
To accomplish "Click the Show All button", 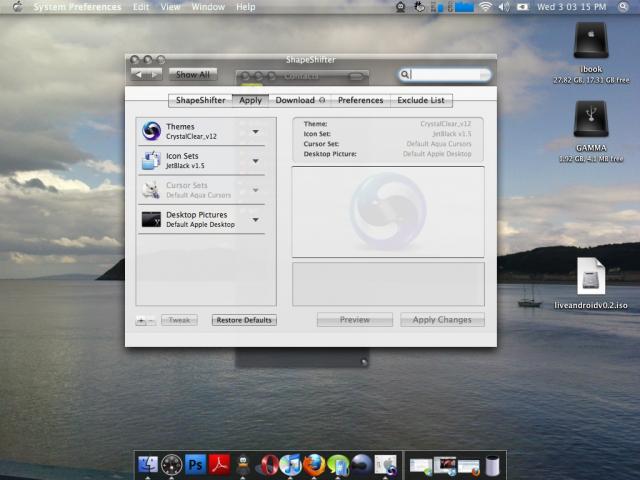I will 193,74.
